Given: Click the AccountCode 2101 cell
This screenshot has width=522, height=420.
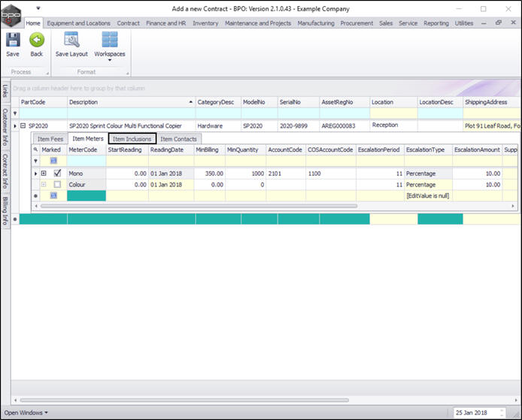Looking at the screenshot, I should (286, 174).
